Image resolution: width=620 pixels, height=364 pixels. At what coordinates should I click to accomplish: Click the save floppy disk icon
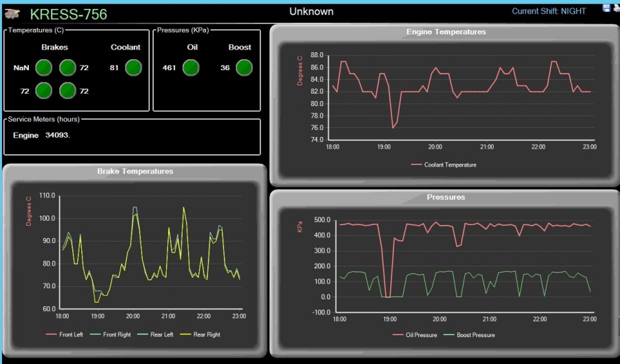[x=606, y=8]
